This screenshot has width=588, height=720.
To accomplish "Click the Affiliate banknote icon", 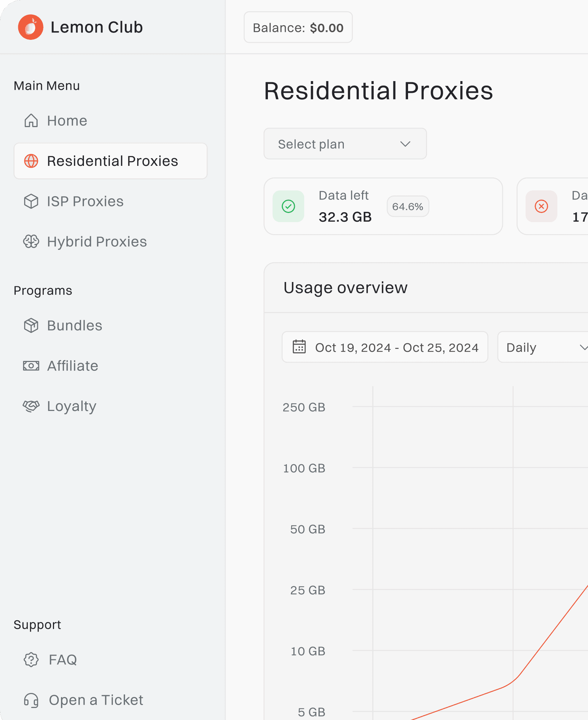I will tap(31, 366).
